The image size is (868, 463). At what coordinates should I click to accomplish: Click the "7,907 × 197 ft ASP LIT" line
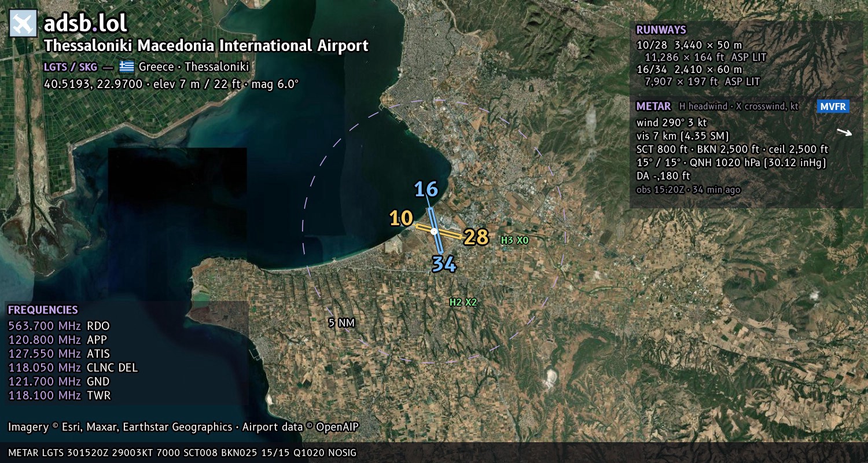[702, 82]
